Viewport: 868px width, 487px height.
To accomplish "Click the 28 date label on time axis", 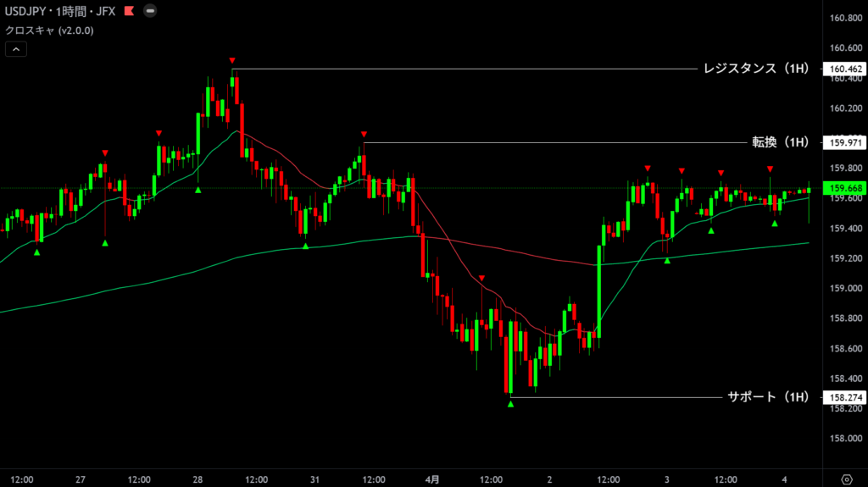I will coord(198,479).
